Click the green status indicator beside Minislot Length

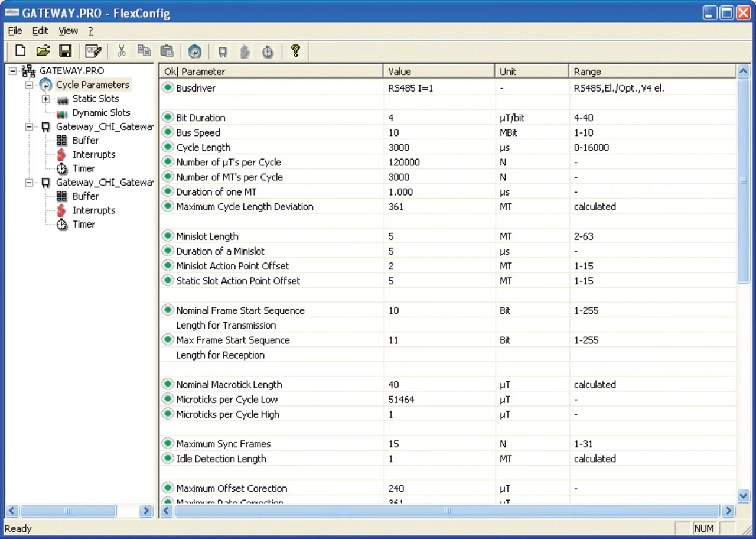pyautogui.click(x=168, y=236)
